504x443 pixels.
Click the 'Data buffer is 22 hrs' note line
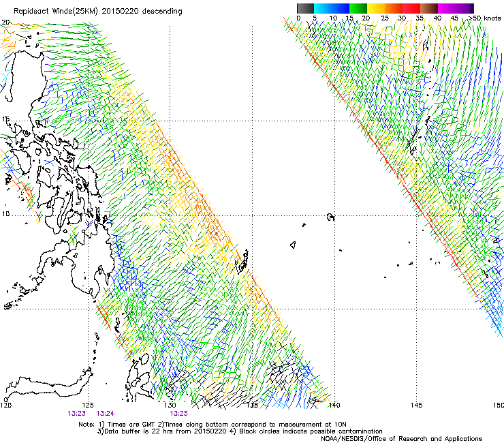[x=240, y=431]
